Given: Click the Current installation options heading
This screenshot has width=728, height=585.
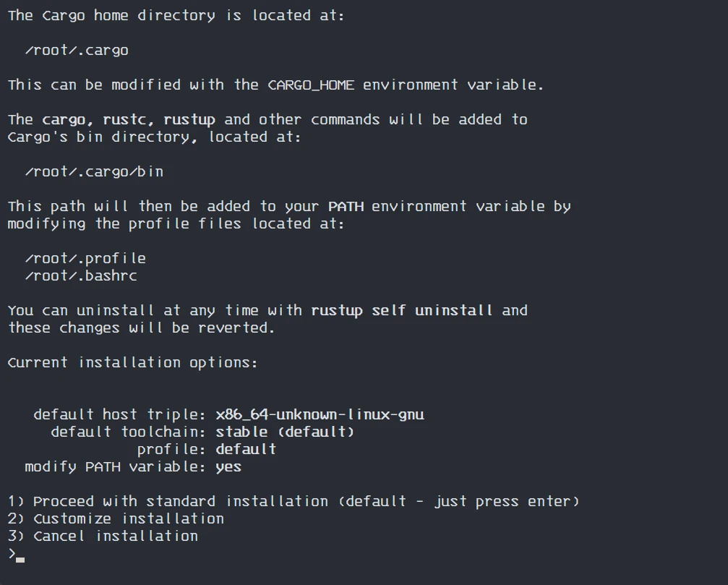Looking at the screenshot, I should point(133,362).
